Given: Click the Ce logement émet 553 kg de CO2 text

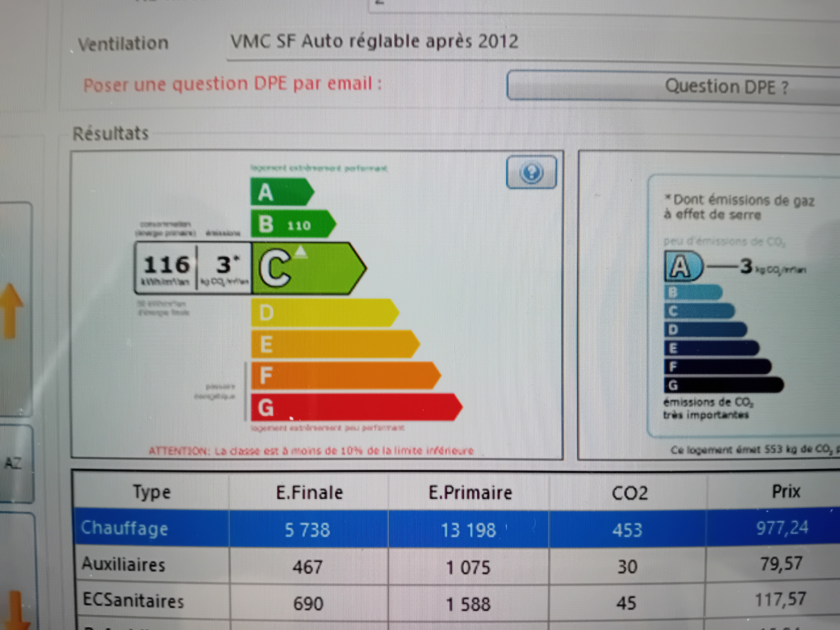Looking at the screenshot, I should [755, 450].
